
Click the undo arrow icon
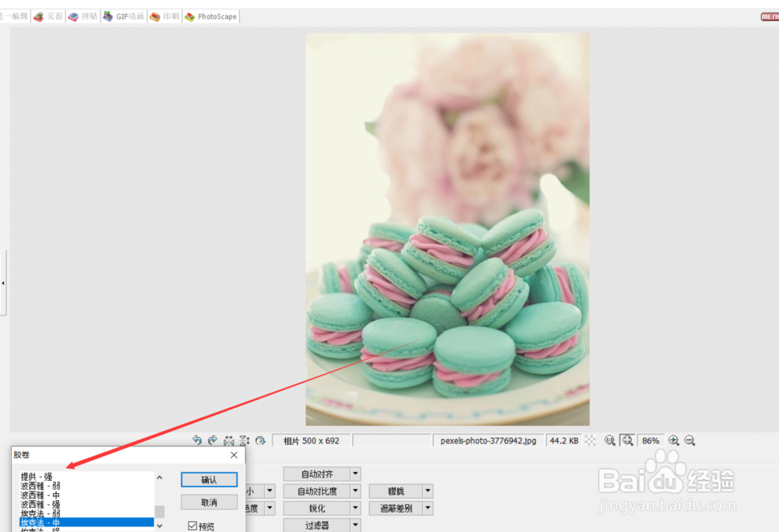(x=197, y=440)
